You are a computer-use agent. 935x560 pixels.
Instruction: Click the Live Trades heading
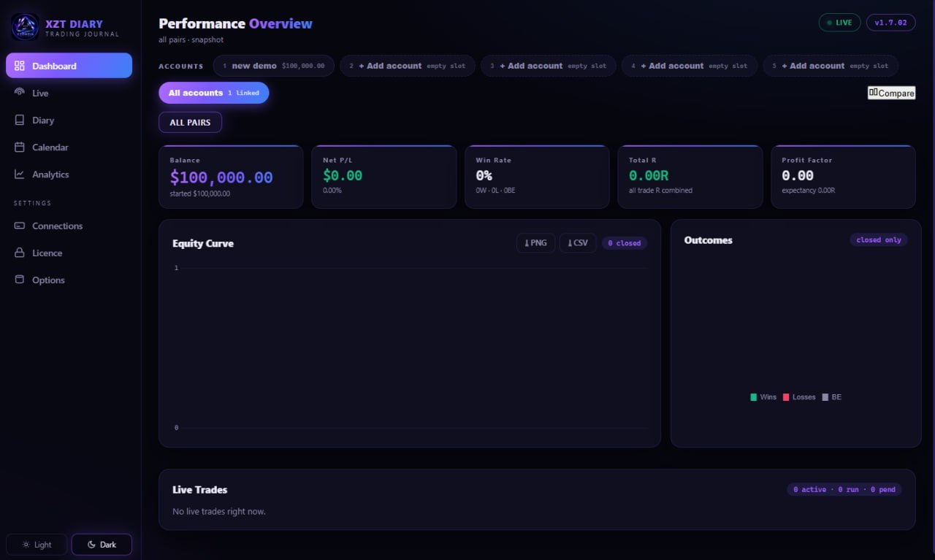[x=199, y=489]
